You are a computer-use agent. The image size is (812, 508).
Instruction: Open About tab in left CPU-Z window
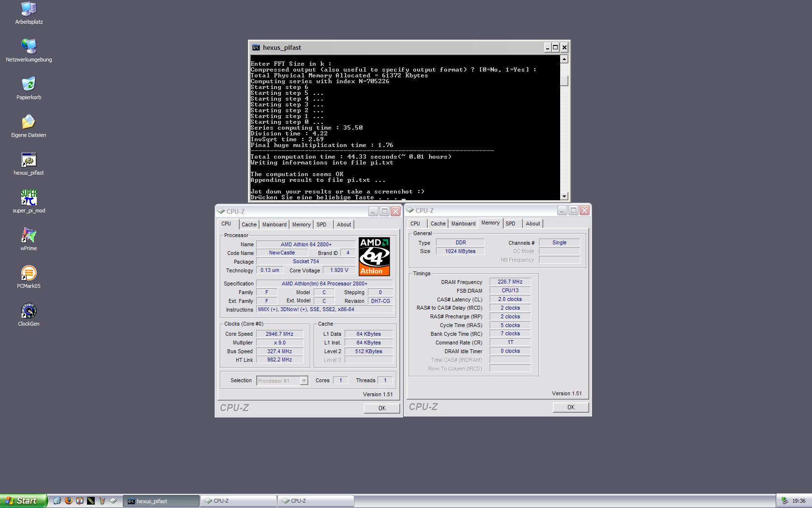click(344, 224)
